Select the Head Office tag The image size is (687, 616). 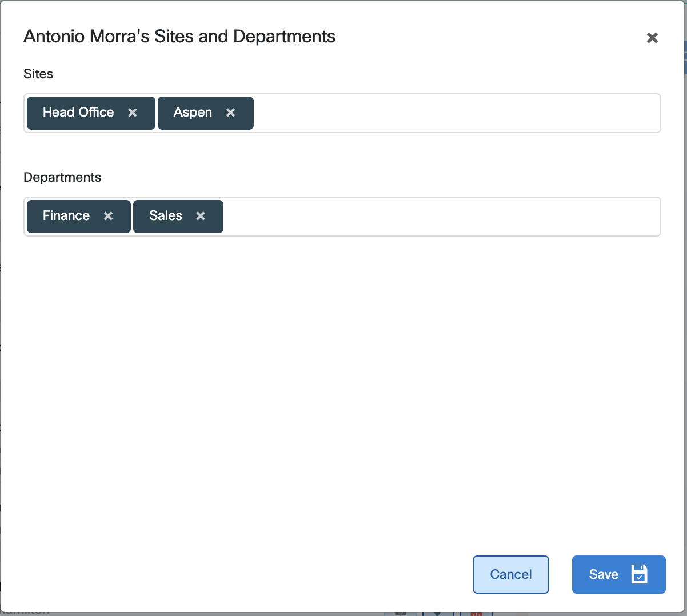point(78,113)
